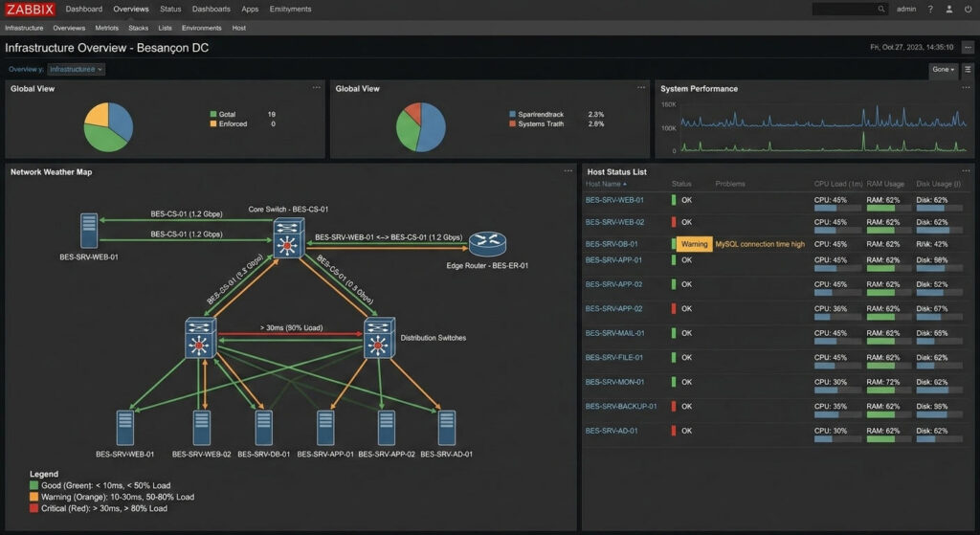Select the Core Switch BES-CS-01 icon

point(289,238)
